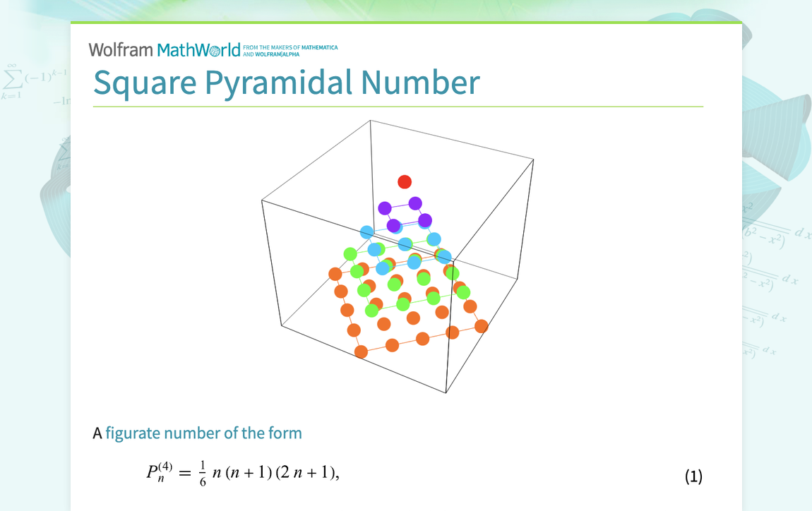Click an orange corner sphere on the base layer
The image size is (812, 511).
pyautogui.click(x=359, y=353)
